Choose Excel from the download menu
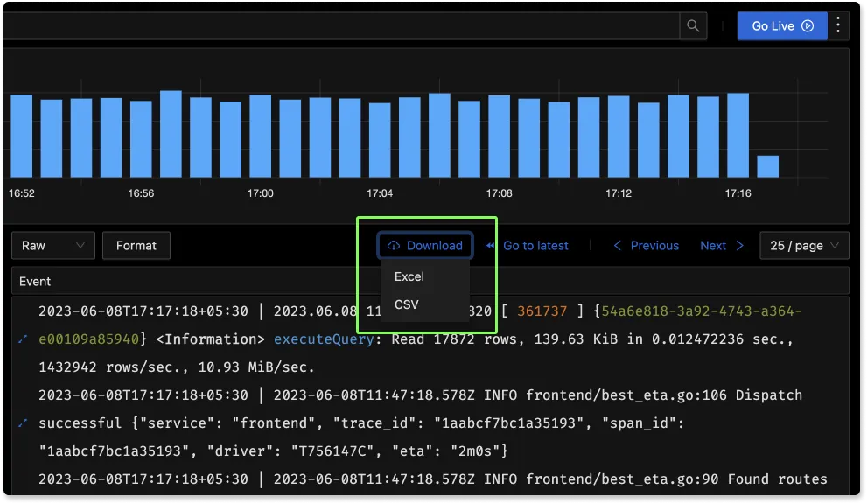 click(x=409, y=276)
